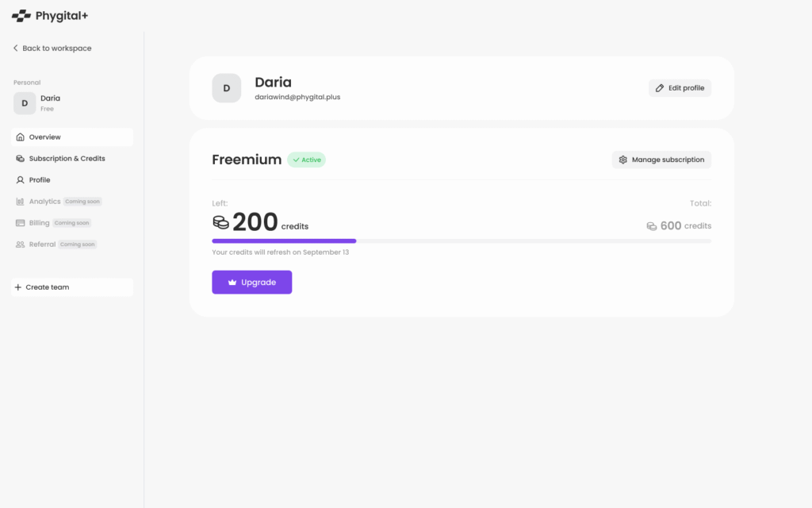The width and height of the screenshot is (812, 508).
Task: Open the Profile menu item
Action: click(40, 180)
